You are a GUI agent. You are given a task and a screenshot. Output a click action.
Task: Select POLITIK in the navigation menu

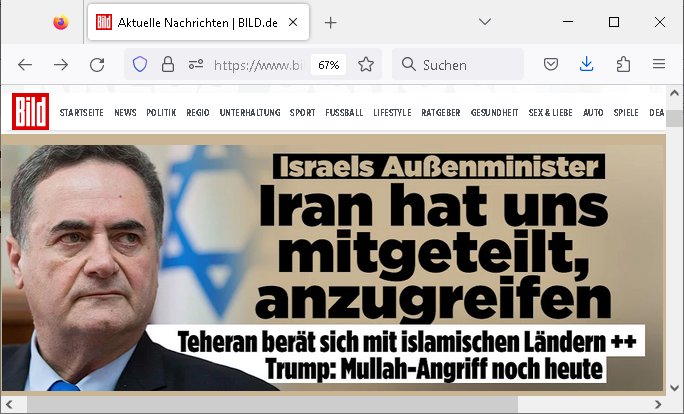click(x=161, y=113)
